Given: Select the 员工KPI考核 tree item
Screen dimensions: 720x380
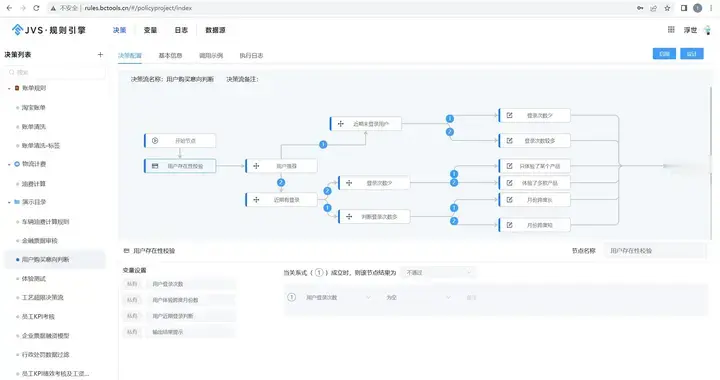Looking at the screenshot, I should pos(38,317).
